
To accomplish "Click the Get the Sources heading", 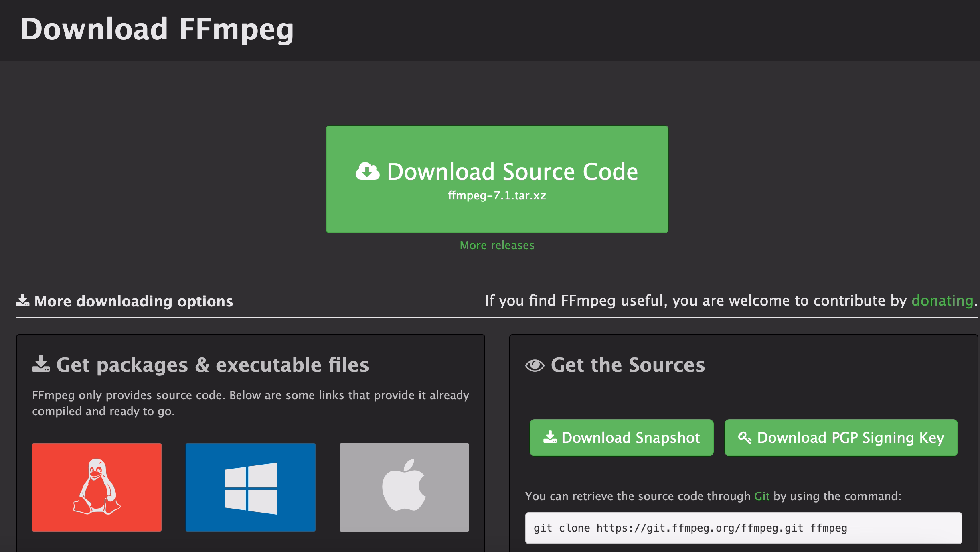I will 628,365.
